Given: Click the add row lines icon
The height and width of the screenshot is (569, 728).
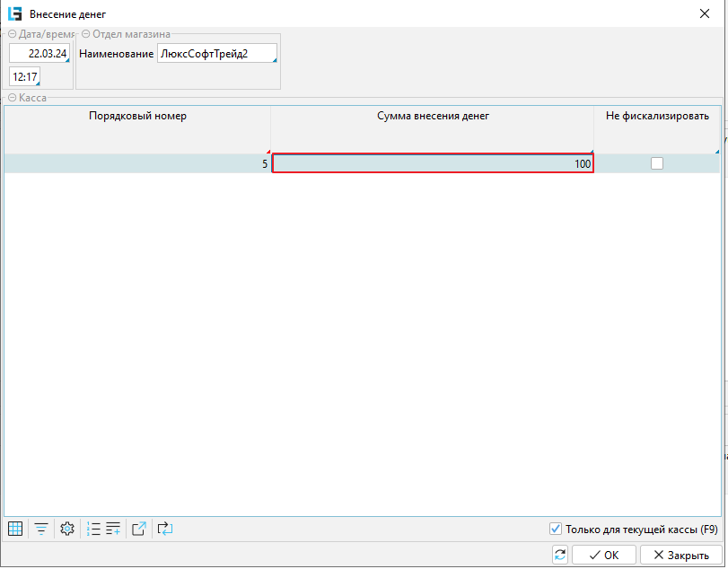Looking at the screenshot, I should click(x=113, y=529).
